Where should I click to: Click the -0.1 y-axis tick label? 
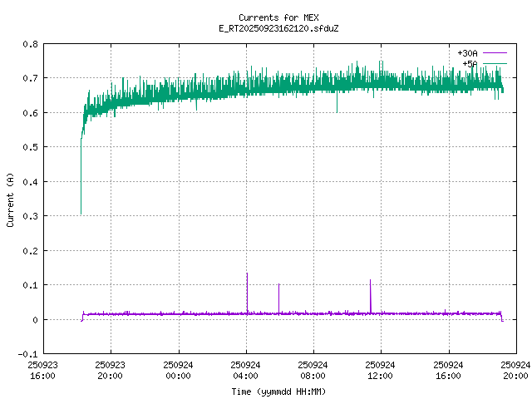[27, 354]
